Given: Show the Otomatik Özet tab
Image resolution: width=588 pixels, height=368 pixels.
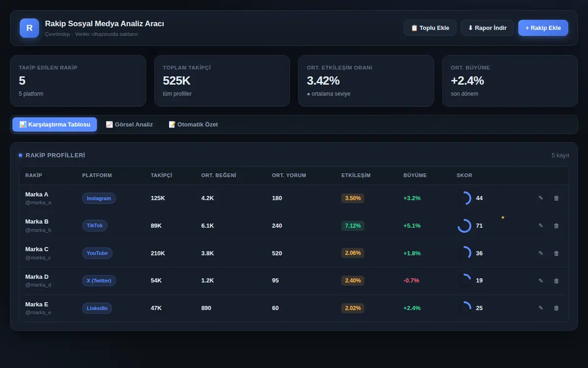Looking at the screenshot, I should [x=193, y=125].
